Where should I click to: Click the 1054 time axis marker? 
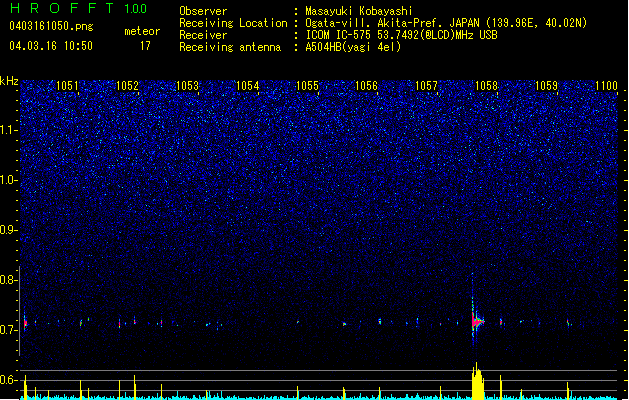pos(248,85)
